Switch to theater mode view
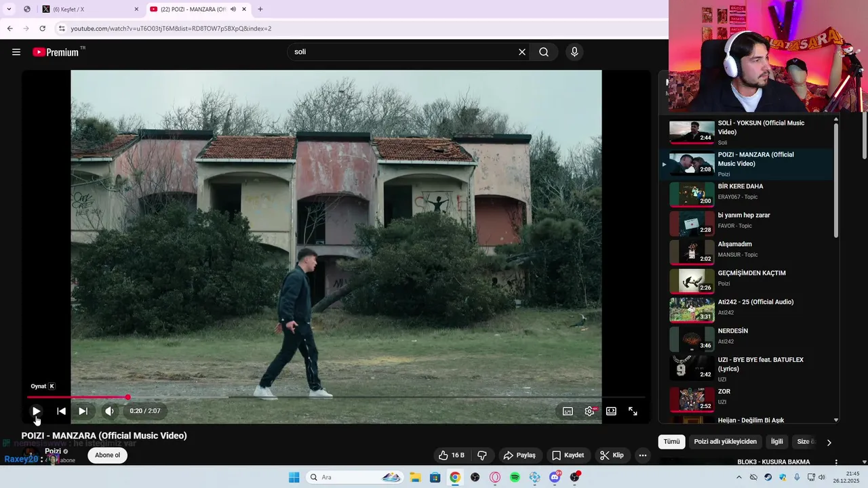 click(611, 411)
